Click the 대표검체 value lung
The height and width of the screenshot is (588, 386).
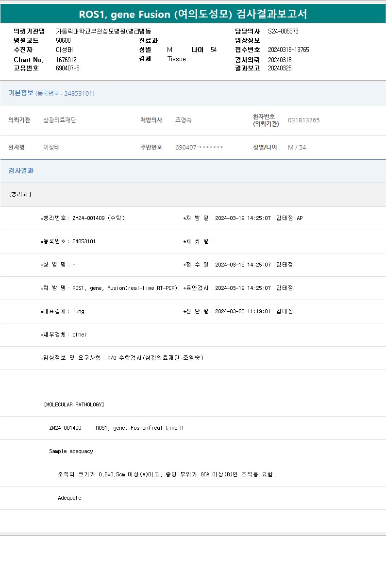(78, 311)
